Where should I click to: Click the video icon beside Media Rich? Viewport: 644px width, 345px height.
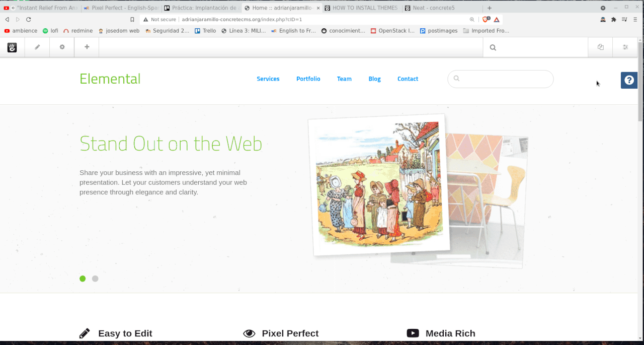point(413,333)
